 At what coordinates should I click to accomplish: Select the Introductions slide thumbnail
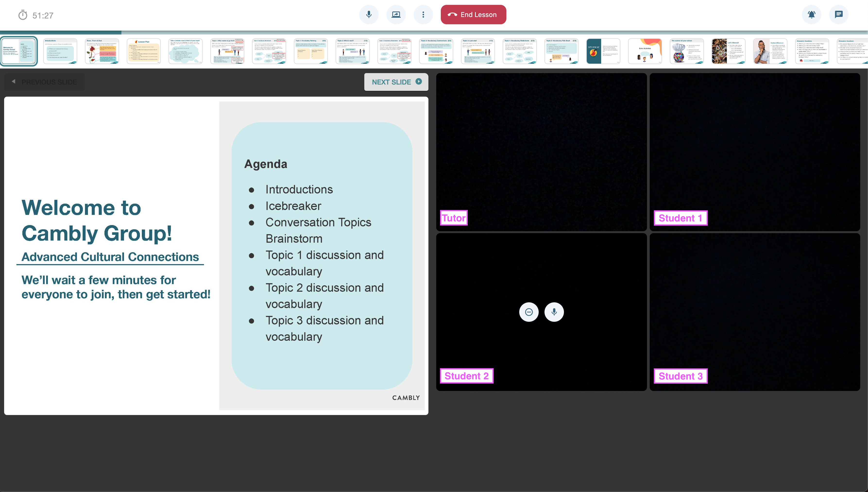60,51
